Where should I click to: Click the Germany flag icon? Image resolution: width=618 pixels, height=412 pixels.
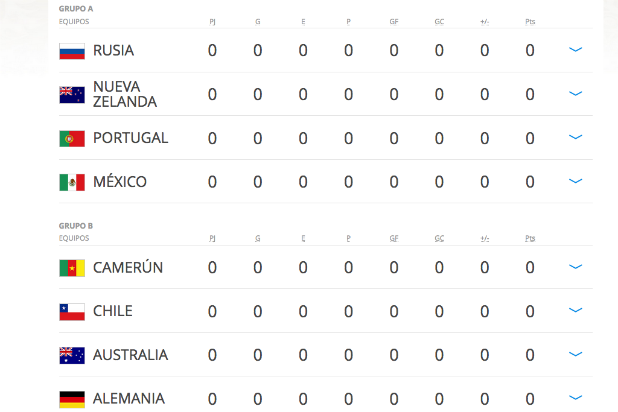pyautogui.click(x=72, y=398)
